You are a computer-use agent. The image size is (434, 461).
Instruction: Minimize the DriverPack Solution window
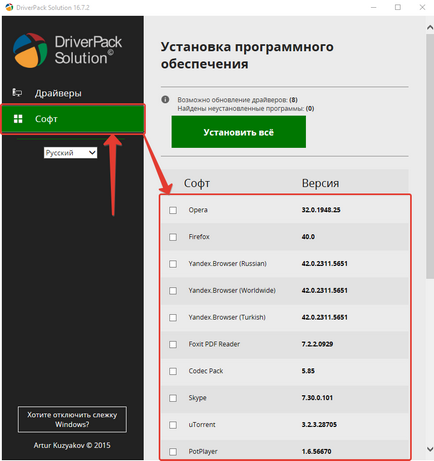(x=374, y=7)
